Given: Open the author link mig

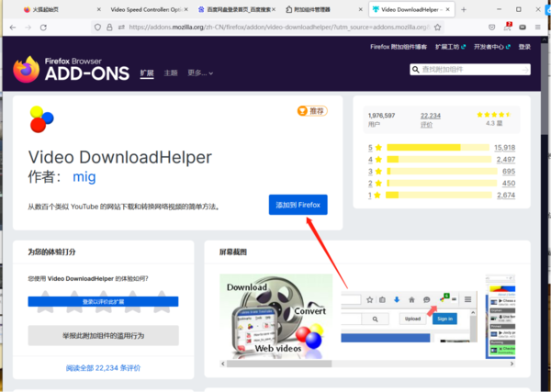Looking at the screenshot, I should [x=84, y=176].
